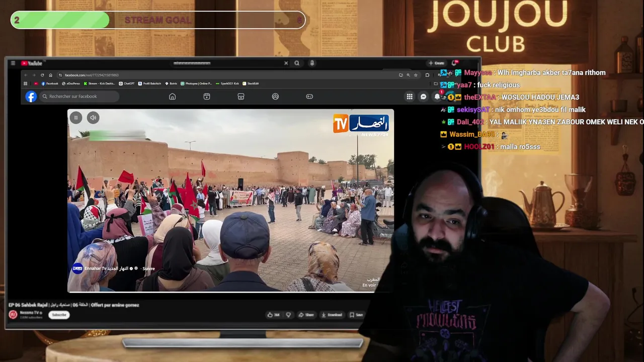644x362 pixels.
Task: Open the Photopea bookmark
Action: pos(196,83)
